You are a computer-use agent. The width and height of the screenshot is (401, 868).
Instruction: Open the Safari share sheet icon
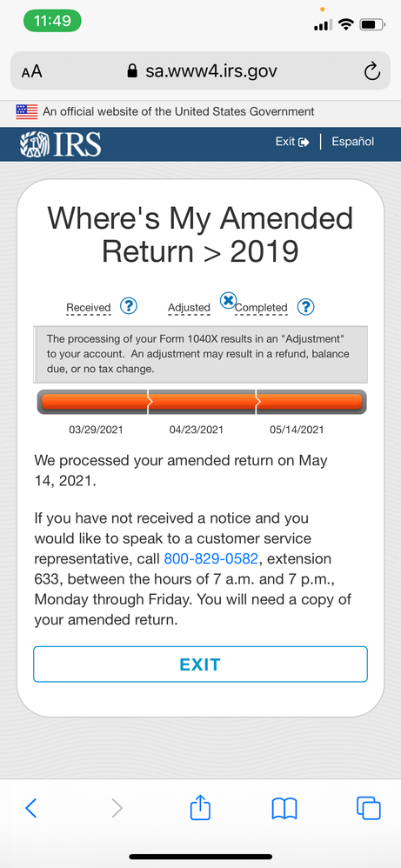[x=200, y=807]
